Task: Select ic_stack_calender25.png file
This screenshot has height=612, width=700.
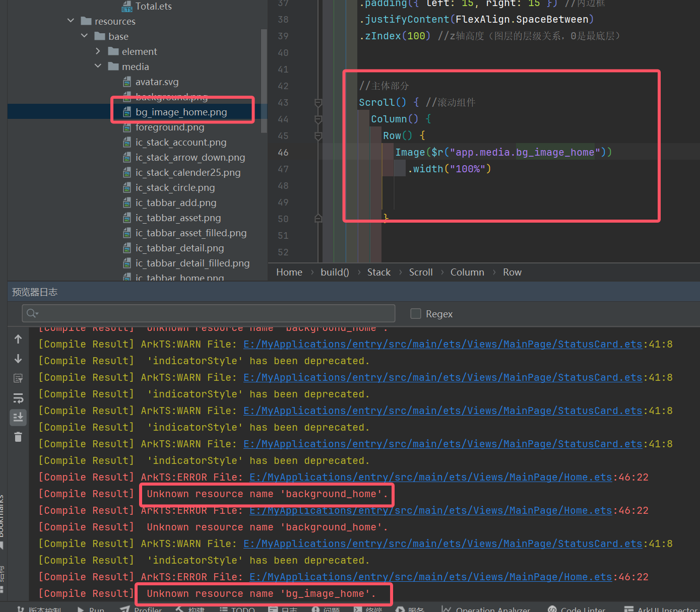Action: [188, 172]
